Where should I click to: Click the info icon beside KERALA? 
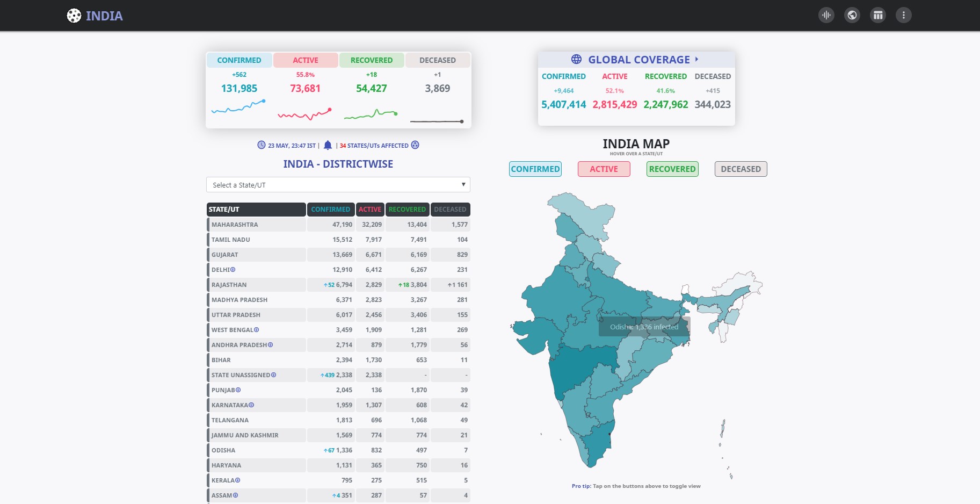[238, 480]
